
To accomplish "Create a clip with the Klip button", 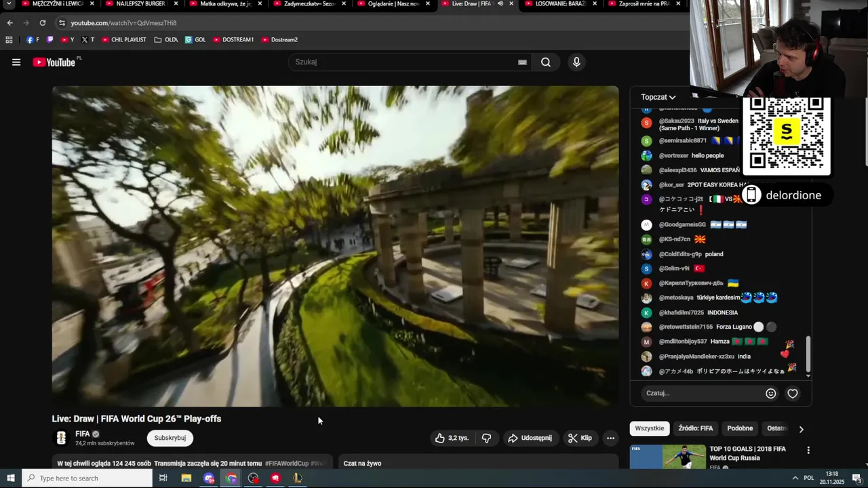I will click(x=580, y=438).
